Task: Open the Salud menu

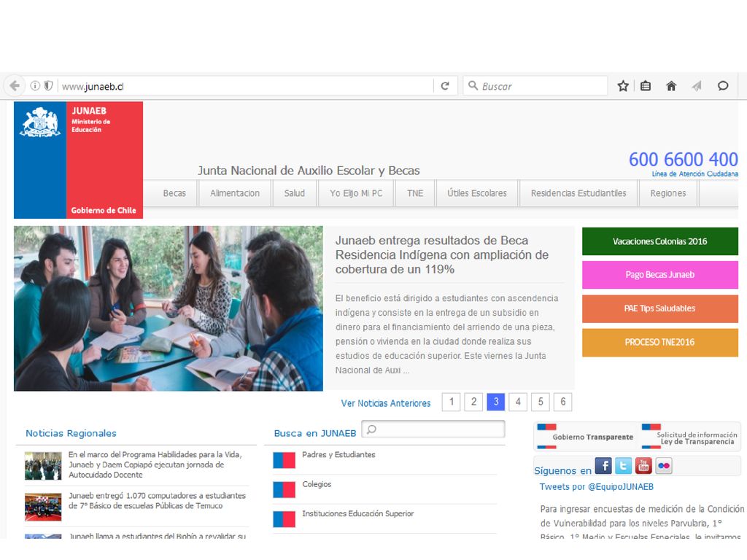Action: point(295,192)
